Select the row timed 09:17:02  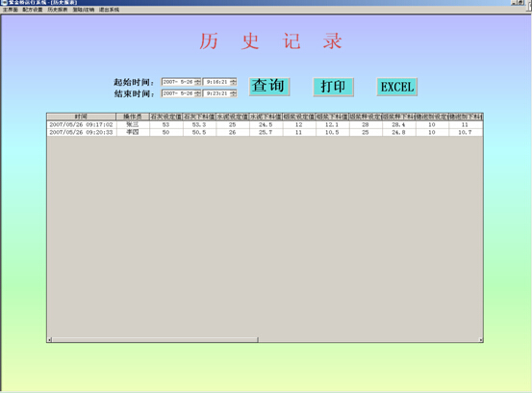coord(265,124)
